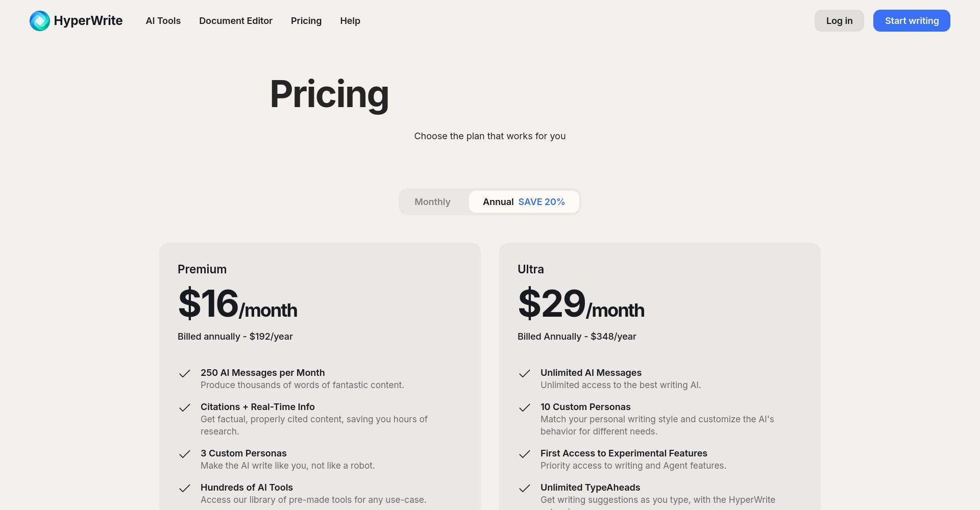The width and height of the screenshot is (980, 510).
Task: Open the Help page
Action: tap(350, 21)
